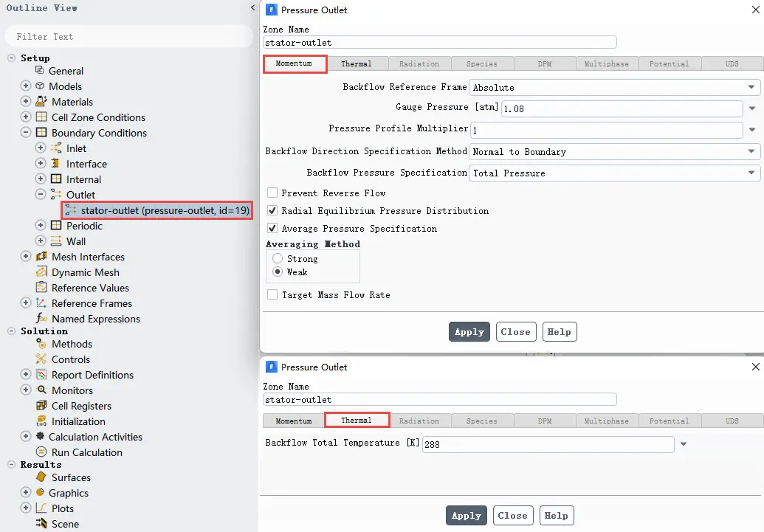Viewport: 764px width, 532px height.
Task: Click the Named Expressions fx icon
Action: 42,318
